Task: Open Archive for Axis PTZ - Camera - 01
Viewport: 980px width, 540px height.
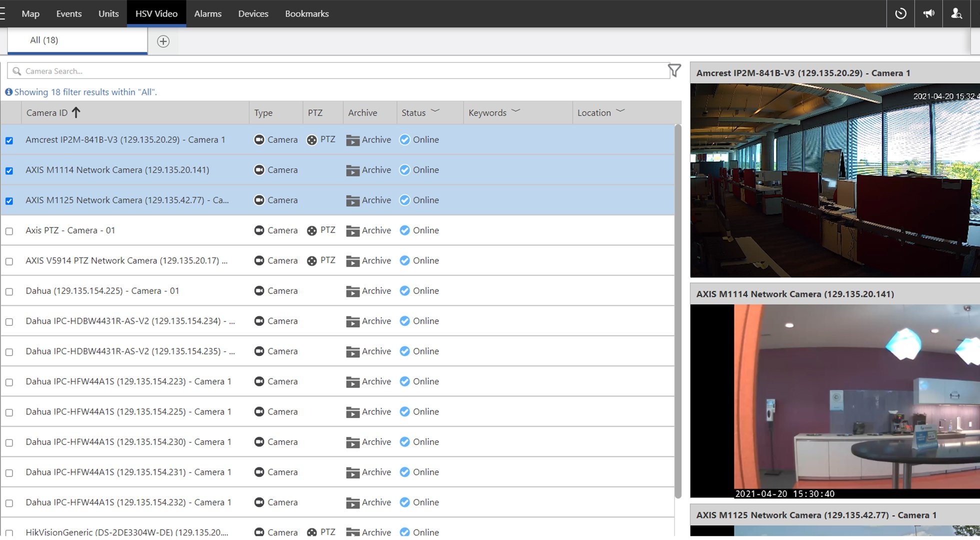Action: (x=353, y=230)
